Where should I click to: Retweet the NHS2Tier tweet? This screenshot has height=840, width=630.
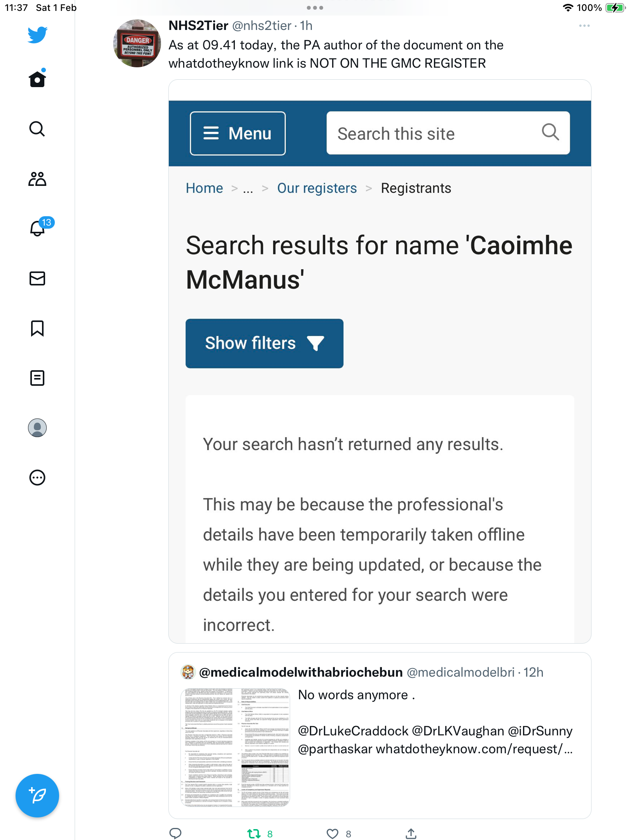(x=254, y=834)
